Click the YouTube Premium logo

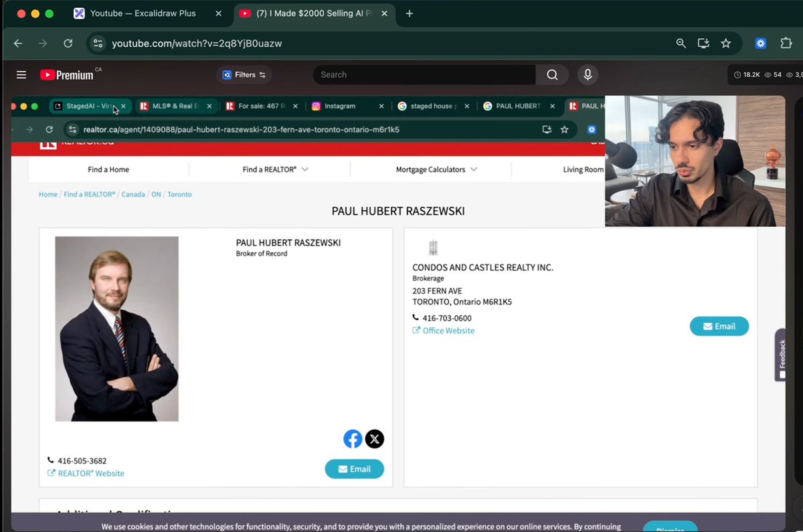66,75
